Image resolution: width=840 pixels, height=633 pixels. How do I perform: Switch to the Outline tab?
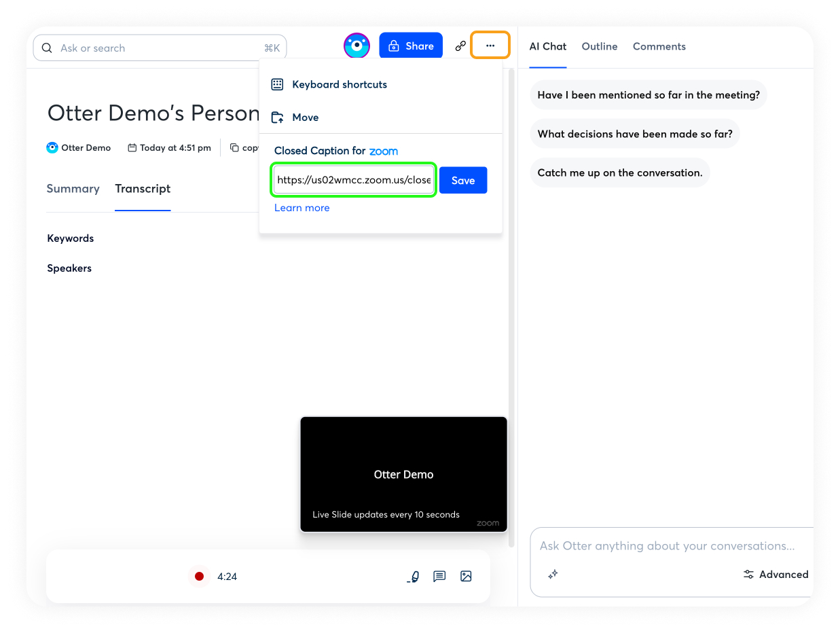point(600,47)
